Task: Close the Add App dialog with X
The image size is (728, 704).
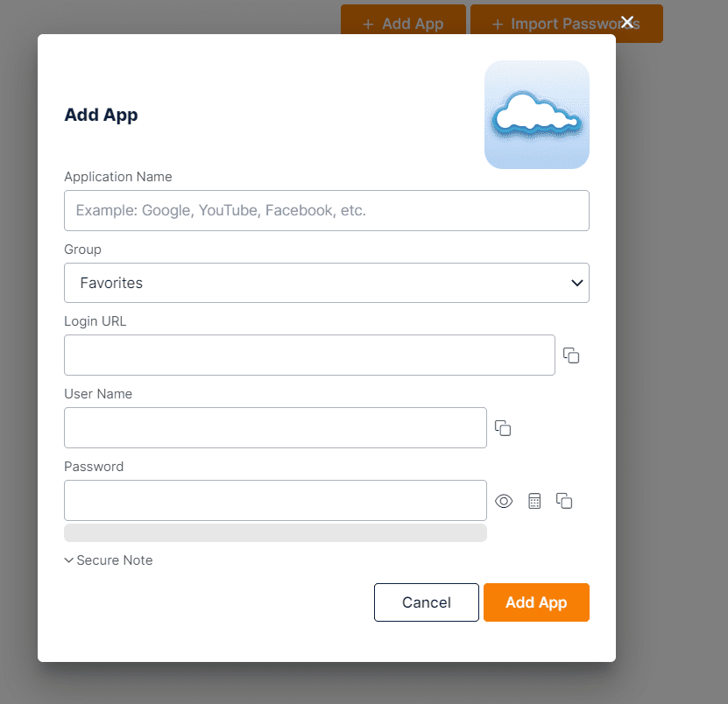Action: tap(627, 22)
